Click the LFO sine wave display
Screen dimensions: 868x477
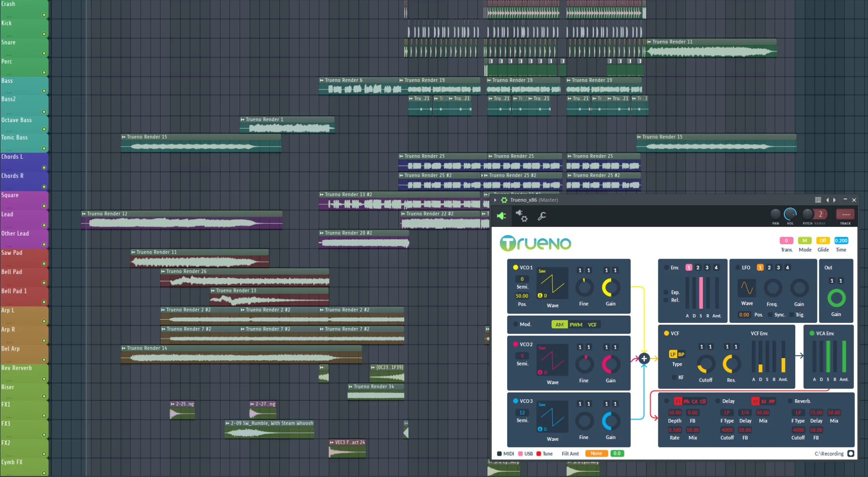[x=747, y=288]
